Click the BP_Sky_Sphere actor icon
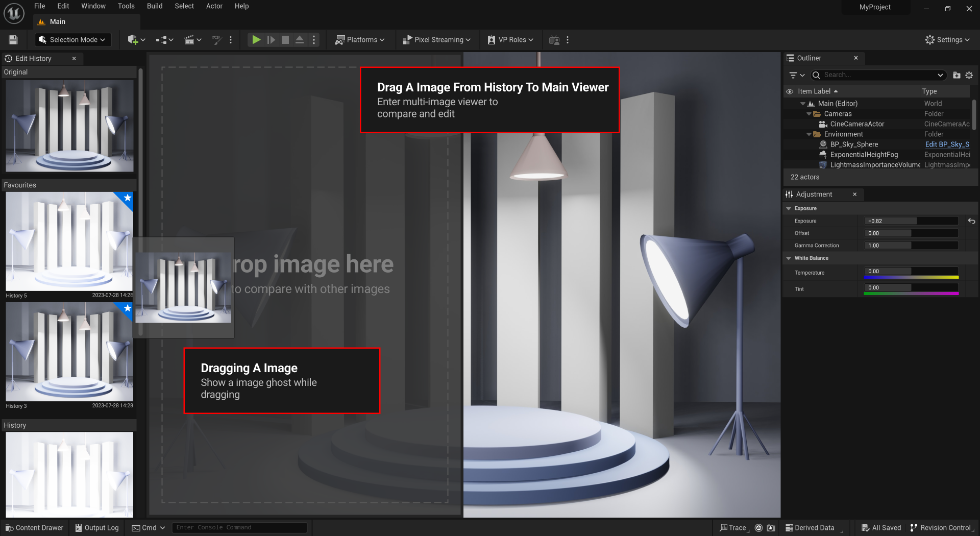Screen dimensions: 980x536 (x=823, y=144)
